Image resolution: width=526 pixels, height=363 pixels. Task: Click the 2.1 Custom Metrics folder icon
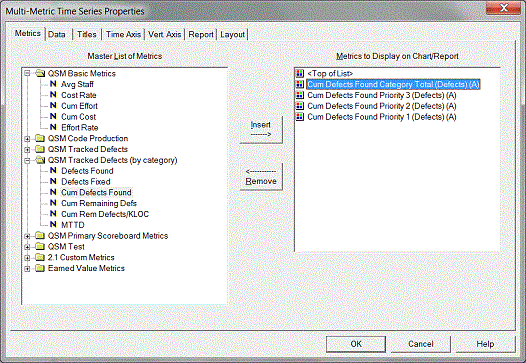click(x=40, y=257)
